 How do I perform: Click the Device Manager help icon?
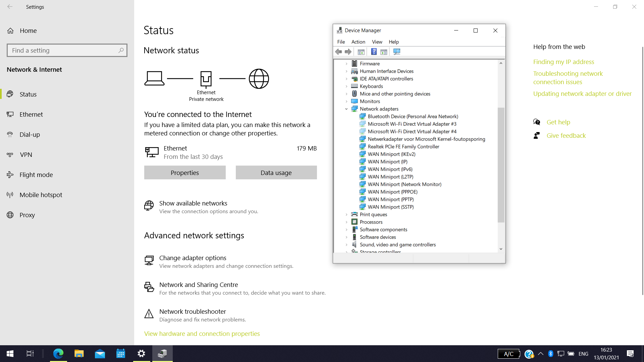click(373, 52)
